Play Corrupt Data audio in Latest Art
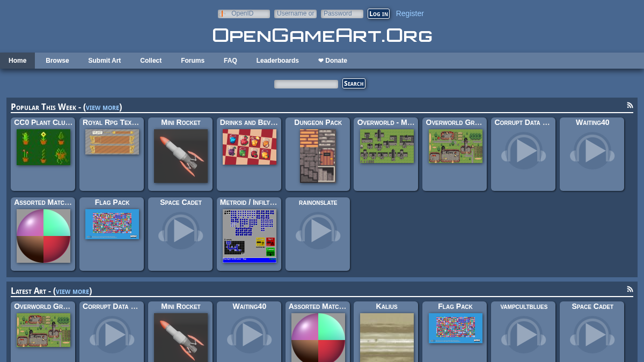The image size is (644, 362). pos(112,335)
